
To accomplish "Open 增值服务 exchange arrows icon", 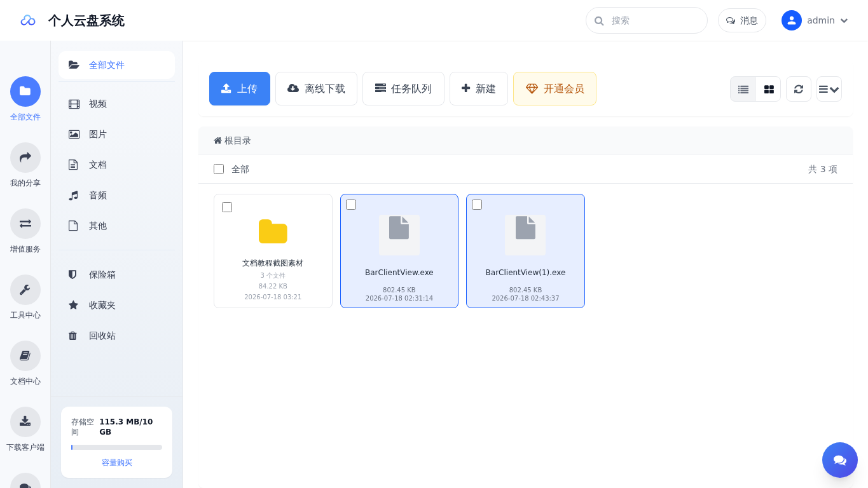I will pyautogui.click(x=25, y=224).
